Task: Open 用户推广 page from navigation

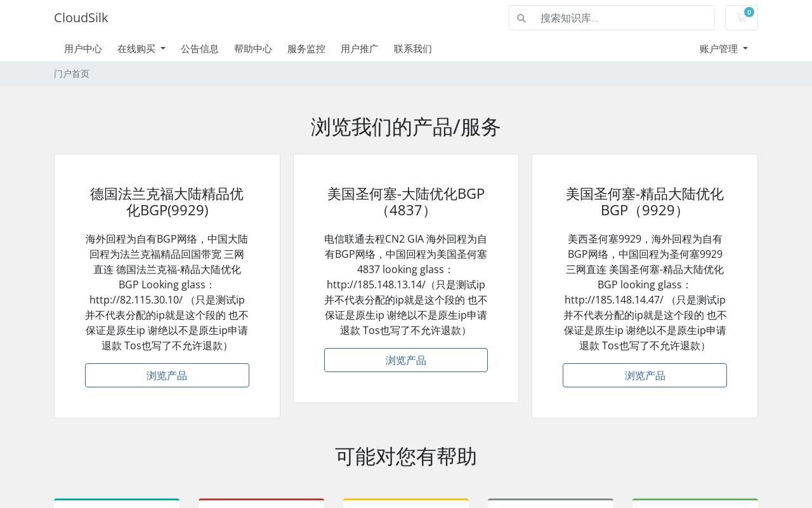Action: [x=360, y=49]
